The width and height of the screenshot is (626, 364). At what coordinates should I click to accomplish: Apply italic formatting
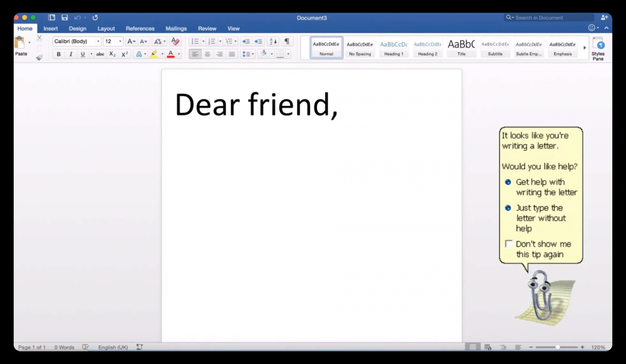tap(71, 54)
